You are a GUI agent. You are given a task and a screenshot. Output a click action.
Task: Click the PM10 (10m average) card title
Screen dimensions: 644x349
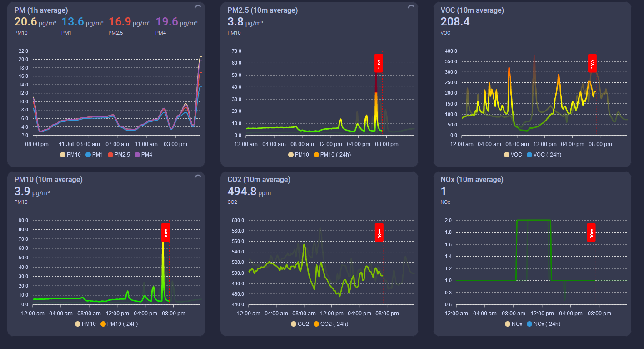[48, 179]
